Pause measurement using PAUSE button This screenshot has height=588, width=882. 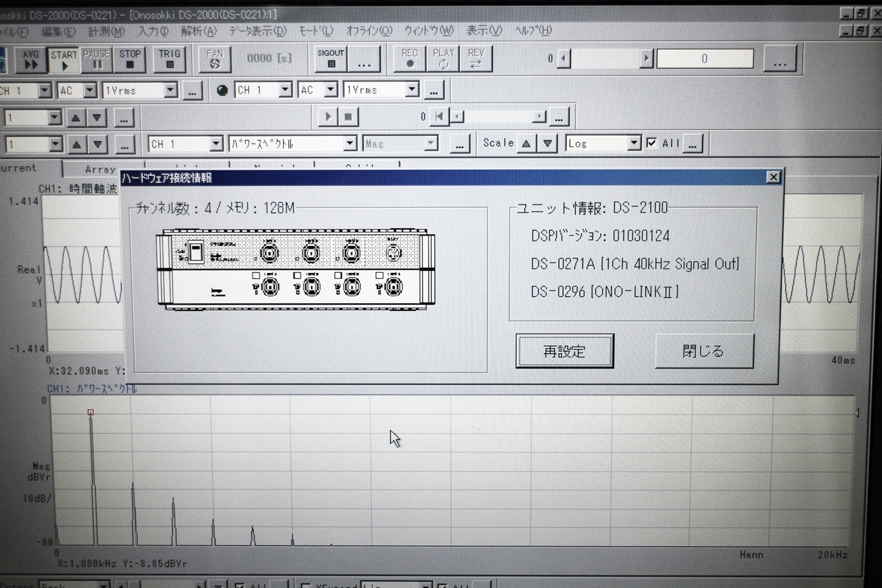coord(96,60)
